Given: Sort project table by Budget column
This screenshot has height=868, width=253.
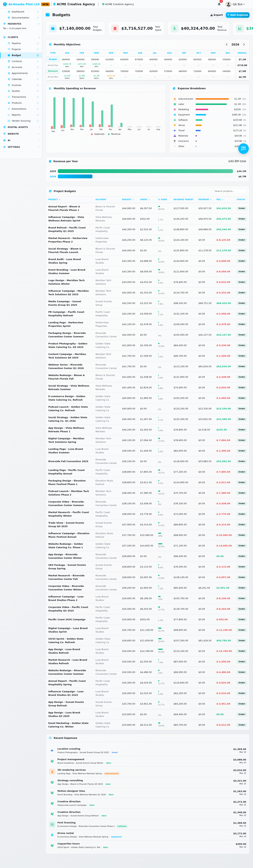Looking at the screenshot, I should point(128,199).
